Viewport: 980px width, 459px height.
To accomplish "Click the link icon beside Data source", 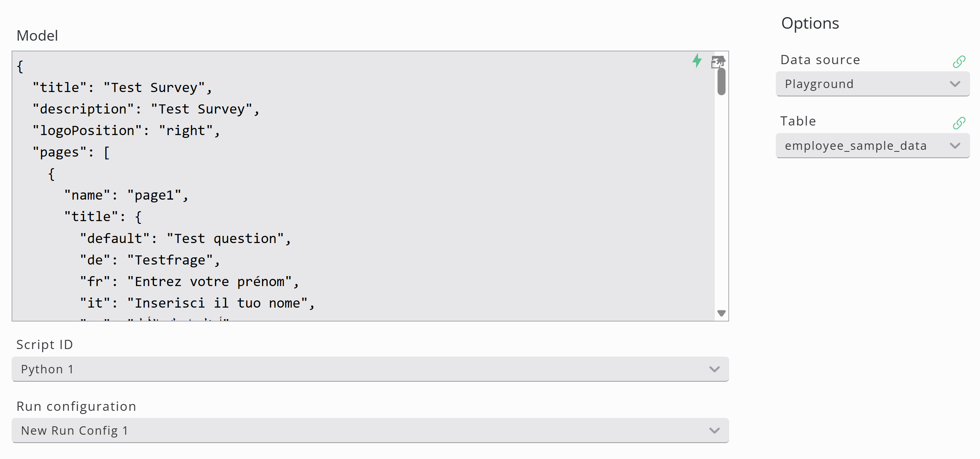I will 958,62.
